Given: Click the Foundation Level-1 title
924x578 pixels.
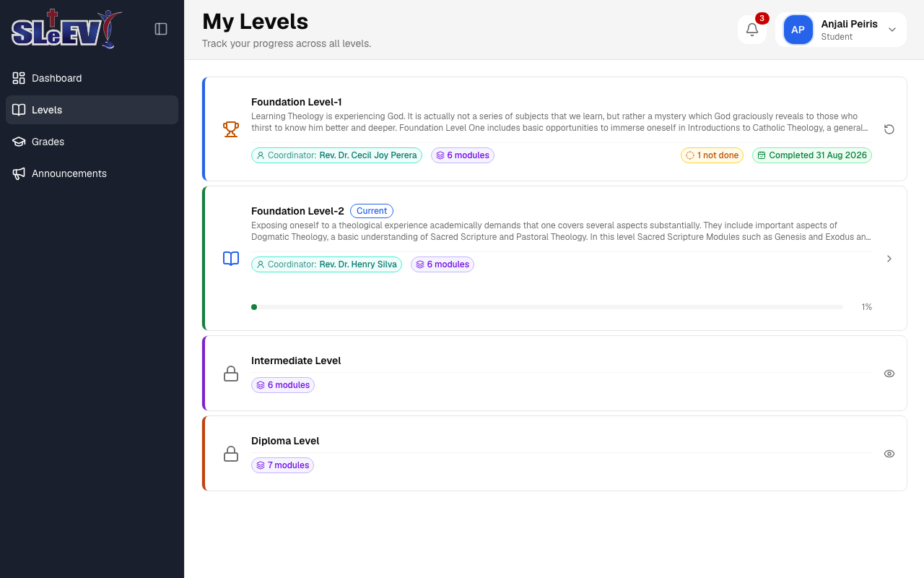Looking at the screenshot, I should click(297, 102).
